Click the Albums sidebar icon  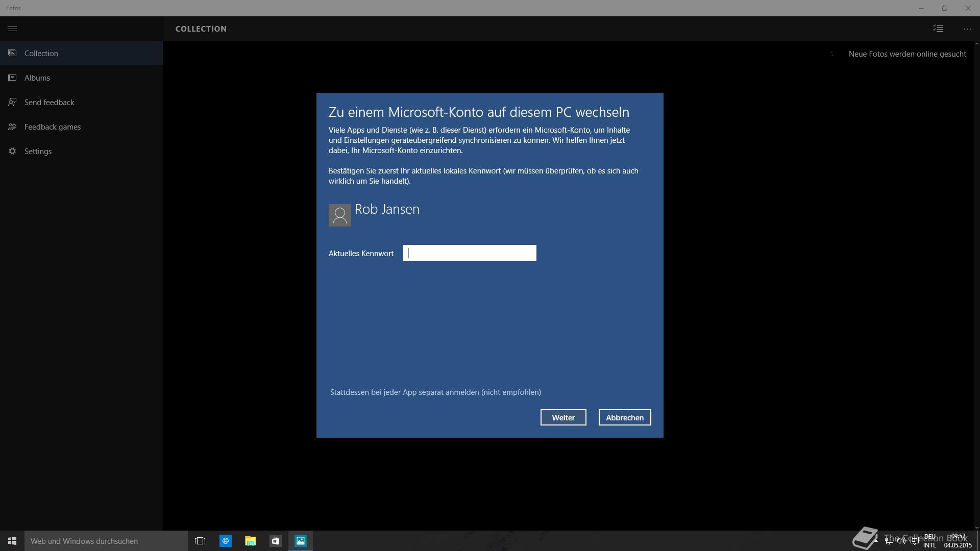tap(12, 78)
